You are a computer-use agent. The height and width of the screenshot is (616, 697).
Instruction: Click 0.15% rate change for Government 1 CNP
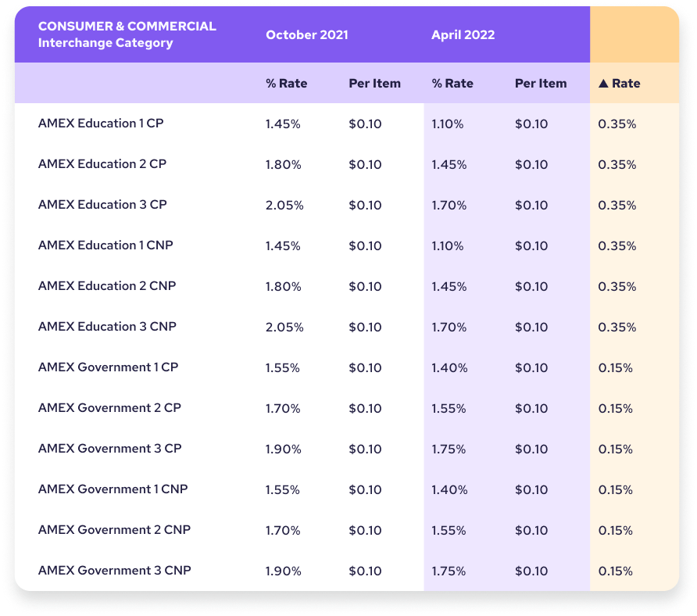pos(615,489)
